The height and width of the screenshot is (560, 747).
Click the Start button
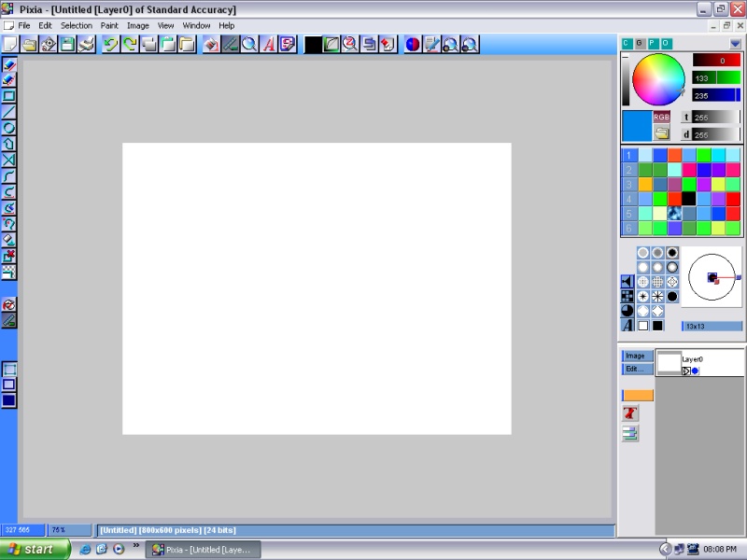[35, 549]
